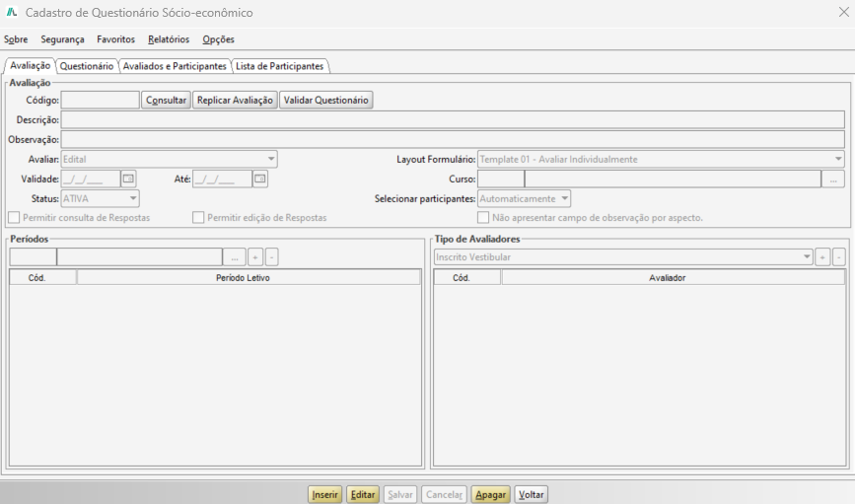
Task: Click the application logo in title bar
Action: click(12, 12)
